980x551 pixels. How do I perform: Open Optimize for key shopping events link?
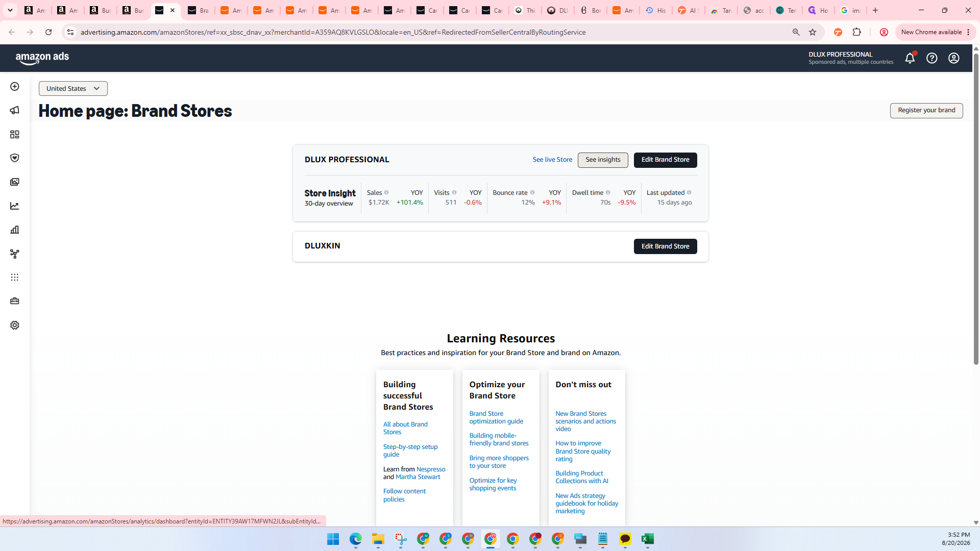(493, 484)
